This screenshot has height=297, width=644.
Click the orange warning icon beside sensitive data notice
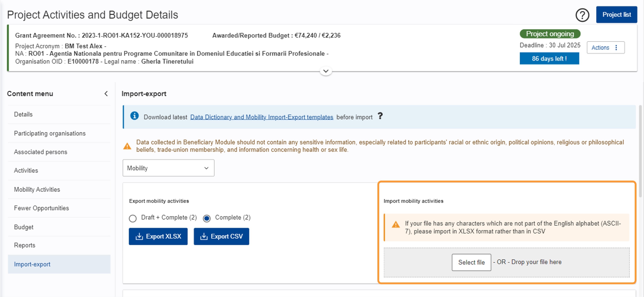pos(127,146)
